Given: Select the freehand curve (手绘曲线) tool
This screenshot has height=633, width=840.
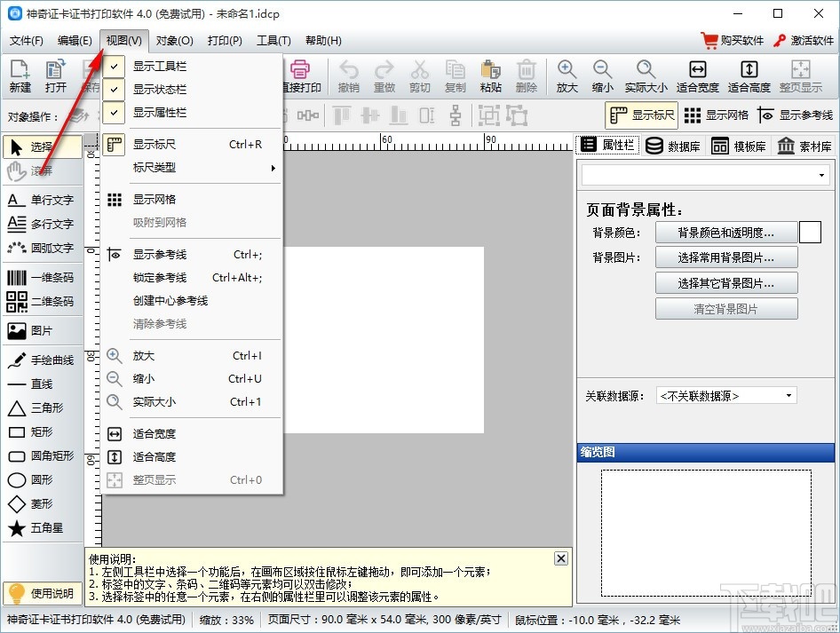Looking at the screenshot, I should coord(43,360).
